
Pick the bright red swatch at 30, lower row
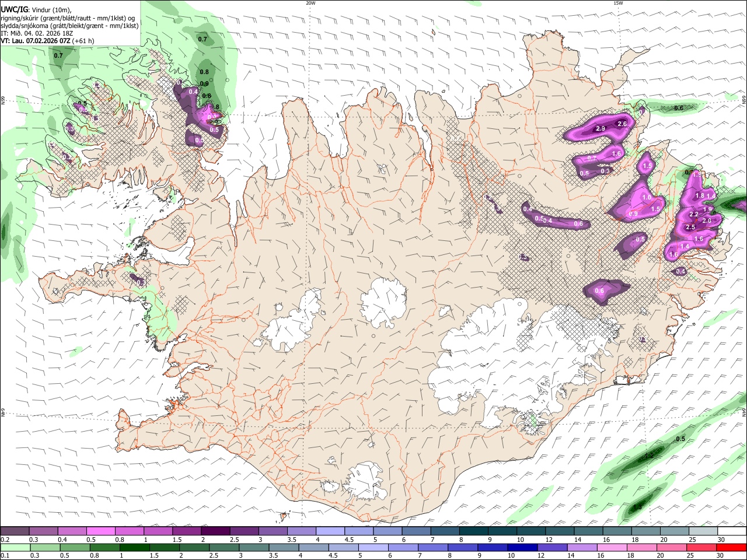point(732,547)
